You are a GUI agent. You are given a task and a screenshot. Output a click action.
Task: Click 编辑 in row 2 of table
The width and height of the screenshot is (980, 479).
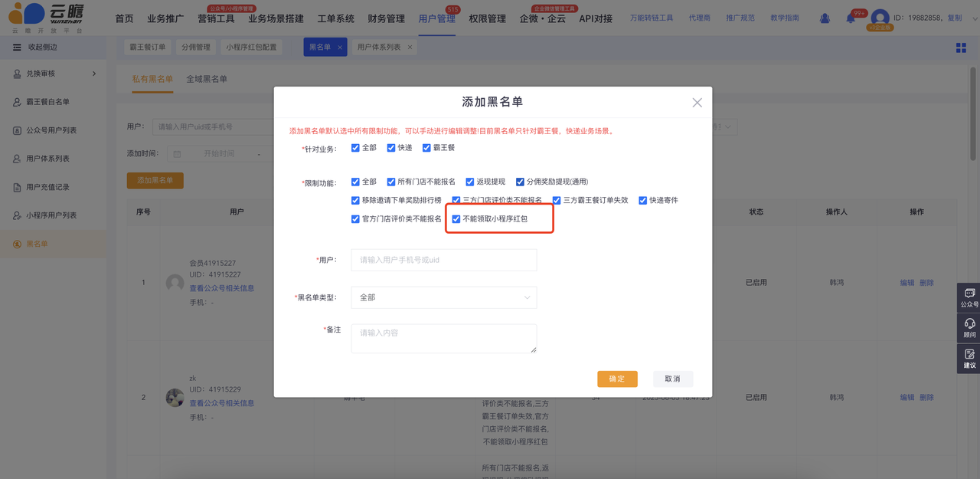point(907,397)
